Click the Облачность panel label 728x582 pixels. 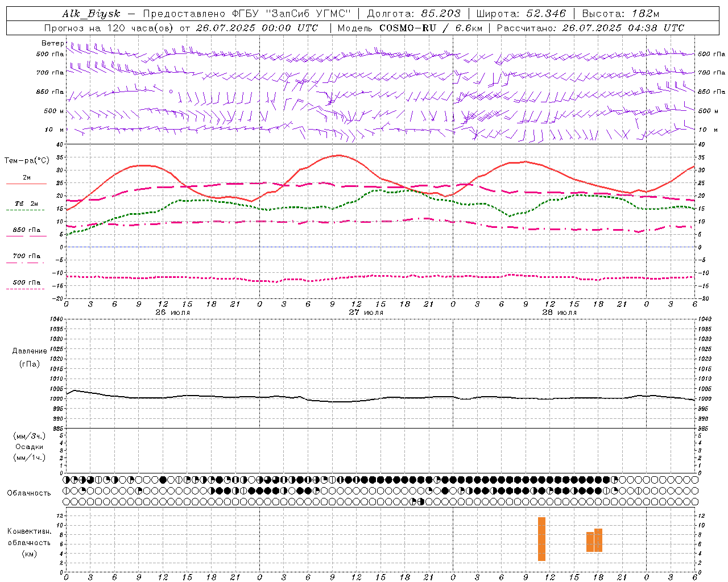(29, 493)
